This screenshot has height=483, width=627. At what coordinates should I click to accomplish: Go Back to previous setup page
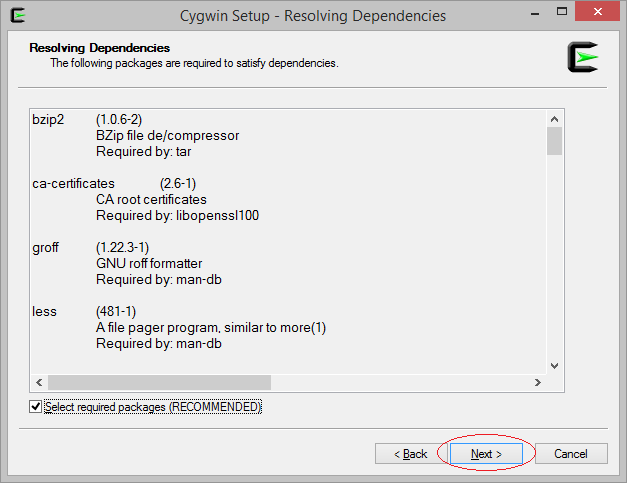tap(410, 453)
